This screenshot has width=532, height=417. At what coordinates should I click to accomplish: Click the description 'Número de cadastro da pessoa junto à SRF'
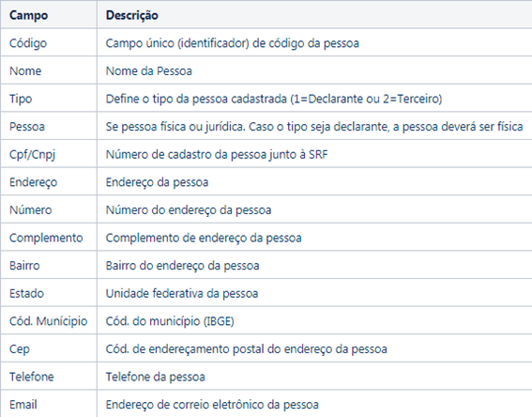[x=217, y=155]
